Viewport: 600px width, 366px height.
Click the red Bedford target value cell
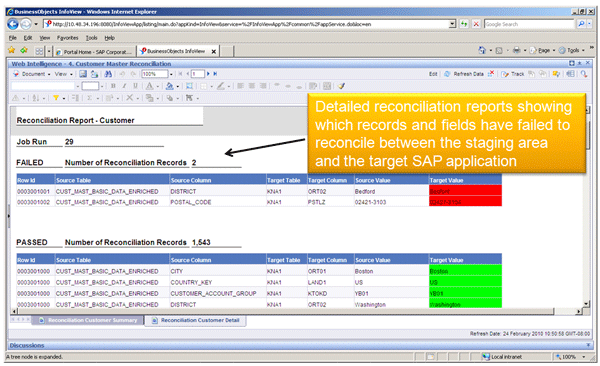465,191
